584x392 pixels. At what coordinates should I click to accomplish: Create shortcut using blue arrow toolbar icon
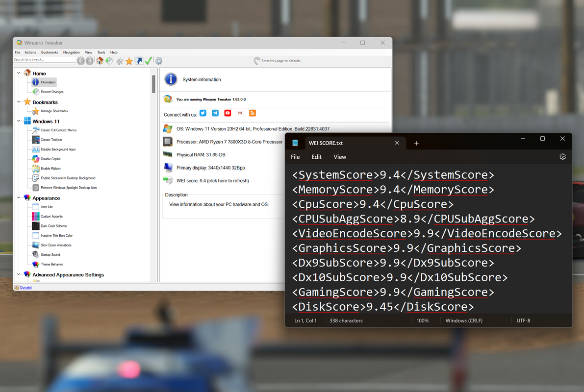pos(139,61)
